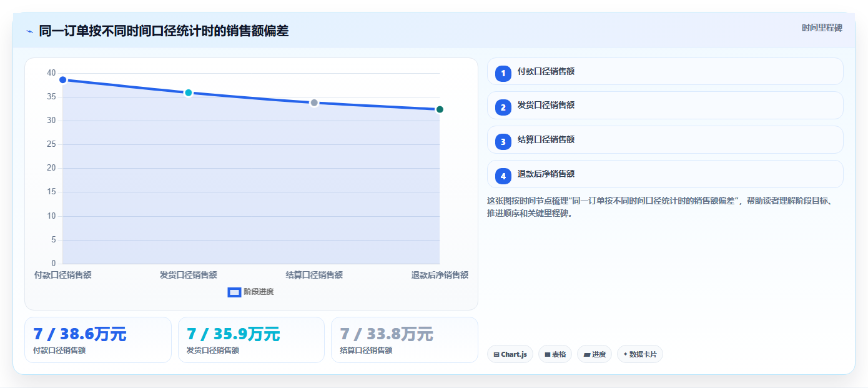
Task: Click the chart x-axis label 付款口径销售额
Action: tap(62, 275)
